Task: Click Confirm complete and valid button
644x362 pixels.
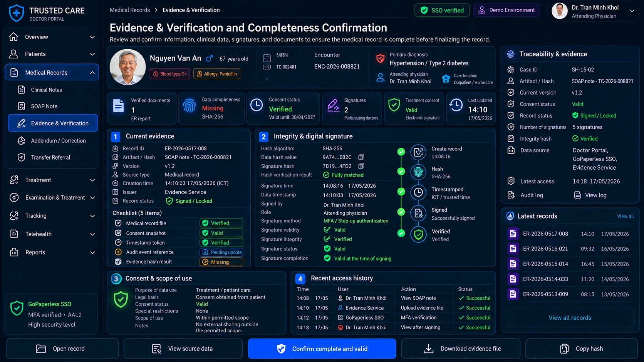Action: click(322, 349)
